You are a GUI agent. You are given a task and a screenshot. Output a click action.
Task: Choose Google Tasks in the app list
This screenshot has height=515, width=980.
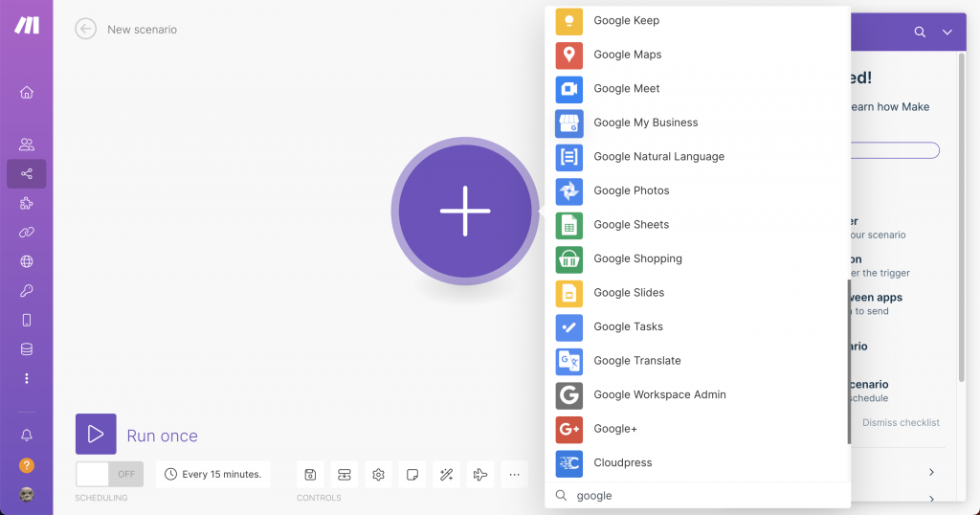coord(697,326)
